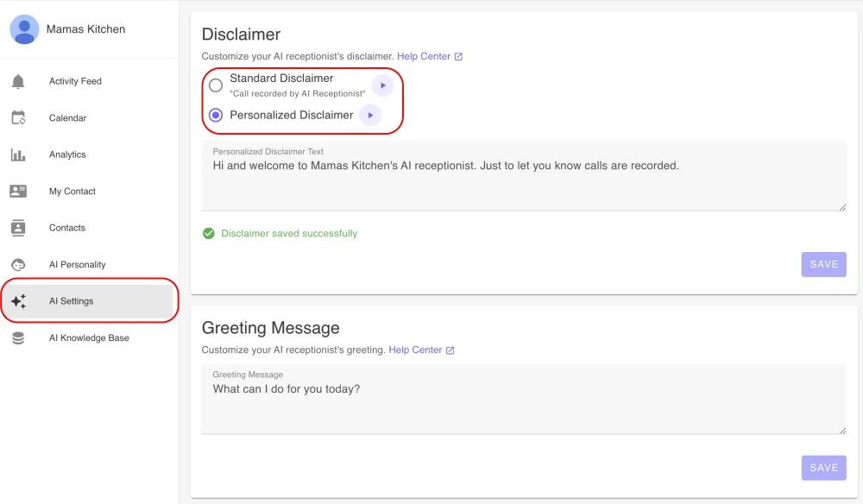863x504 pixels.
Task: Open the AI Knowledge Base database icon
Action: [x=17, y=337]
